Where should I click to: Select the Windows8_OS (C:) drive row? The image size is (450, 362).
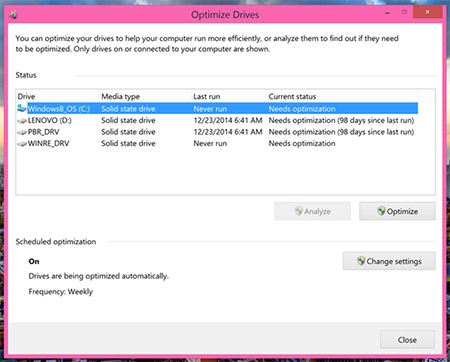(x=217, y=109)
